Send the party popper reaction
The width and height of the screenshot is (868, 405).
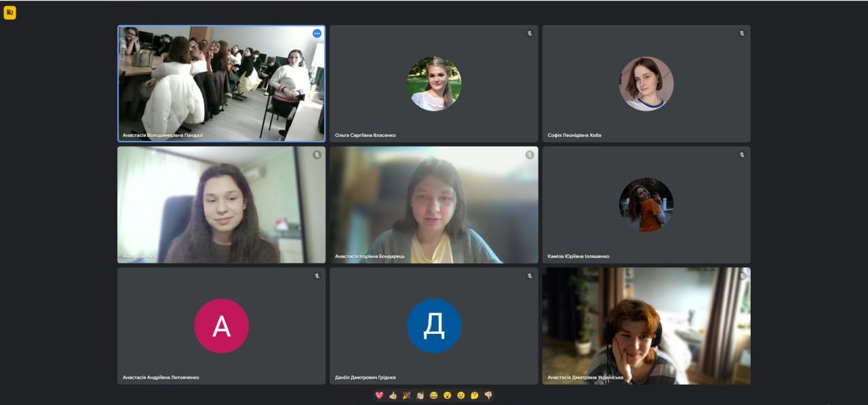pos(406,395)
